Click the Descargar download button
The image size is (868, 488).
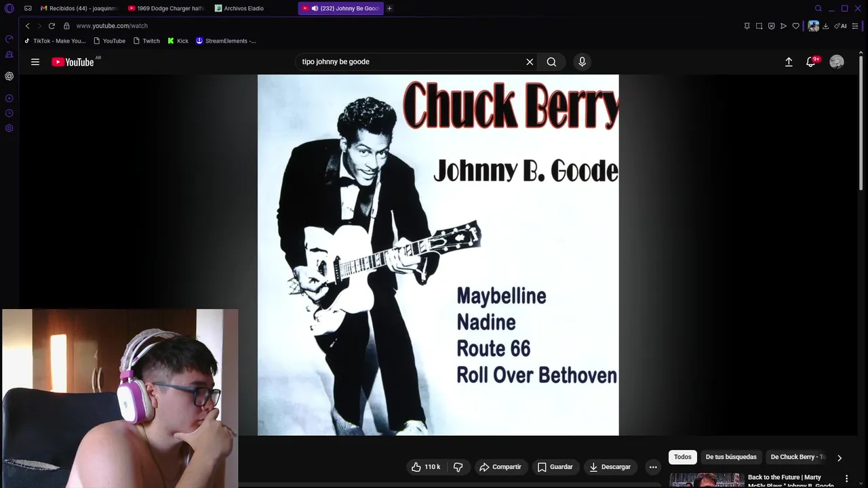[610, 467]
